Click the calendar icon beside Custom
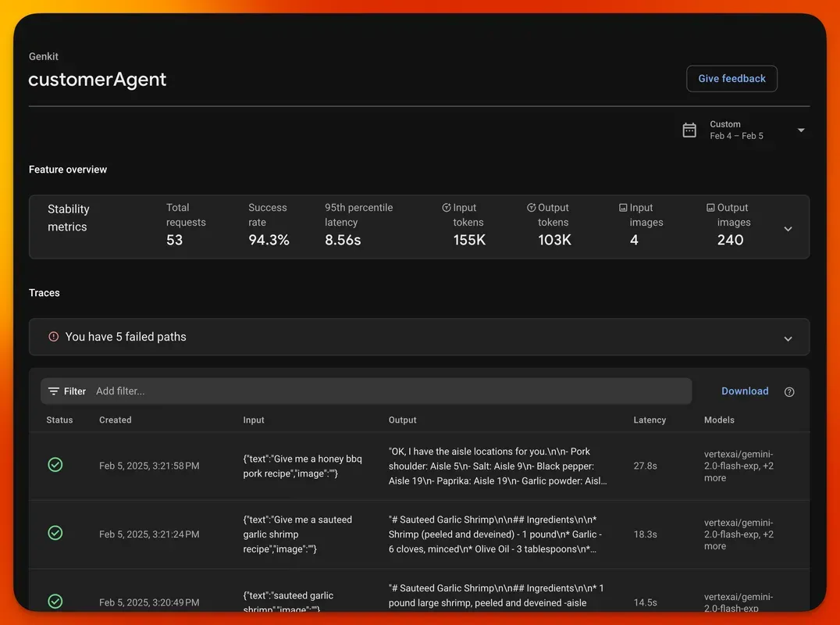The image size is (840, 625). click(689, 130)
